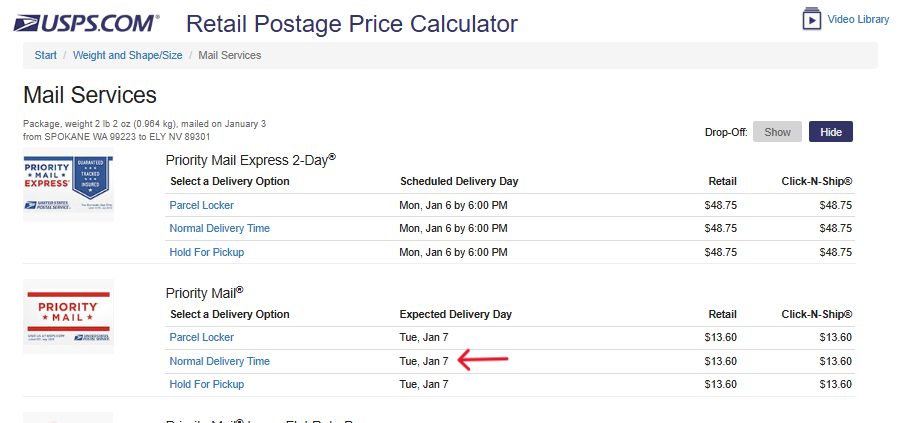Open the Video Library icon

(811, 18)
